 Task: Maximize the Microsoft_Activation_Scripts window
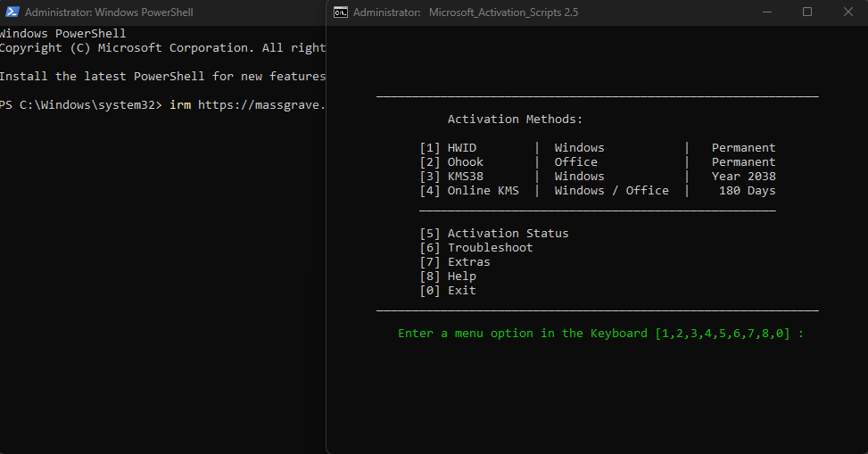[807, 12]
